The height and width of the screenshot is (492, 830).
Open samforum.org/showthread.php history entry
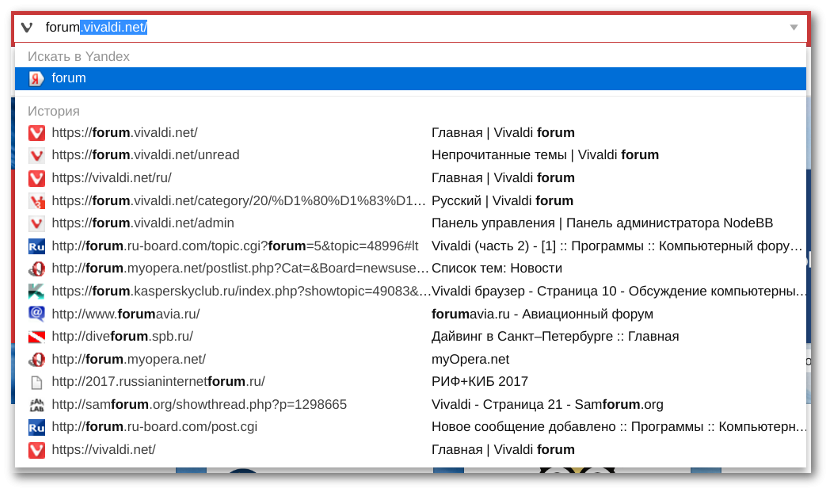pos(410,405)
